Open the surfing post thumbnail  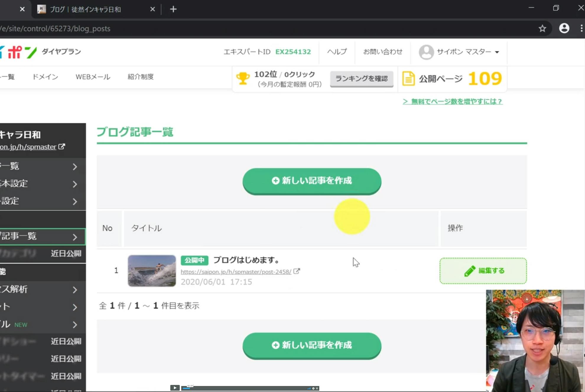click(152, 271)
